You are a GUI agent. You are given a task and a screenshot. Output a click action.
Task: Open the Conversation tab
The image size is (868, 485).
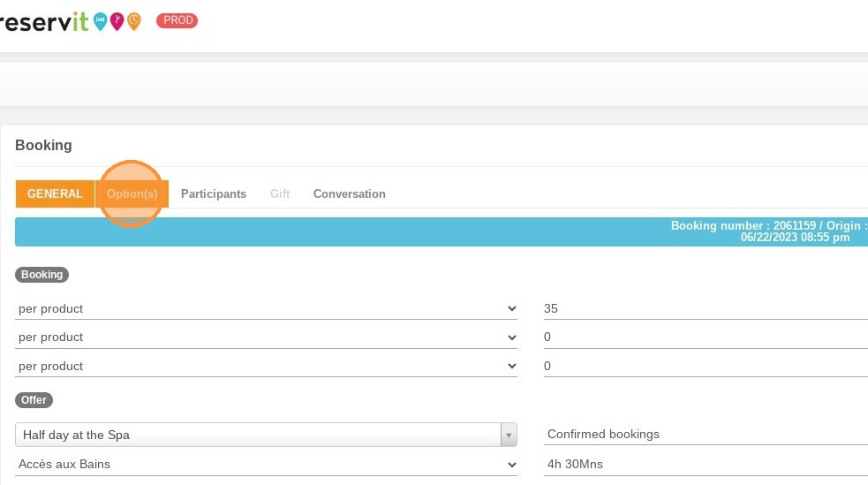[x=350, y=193]
